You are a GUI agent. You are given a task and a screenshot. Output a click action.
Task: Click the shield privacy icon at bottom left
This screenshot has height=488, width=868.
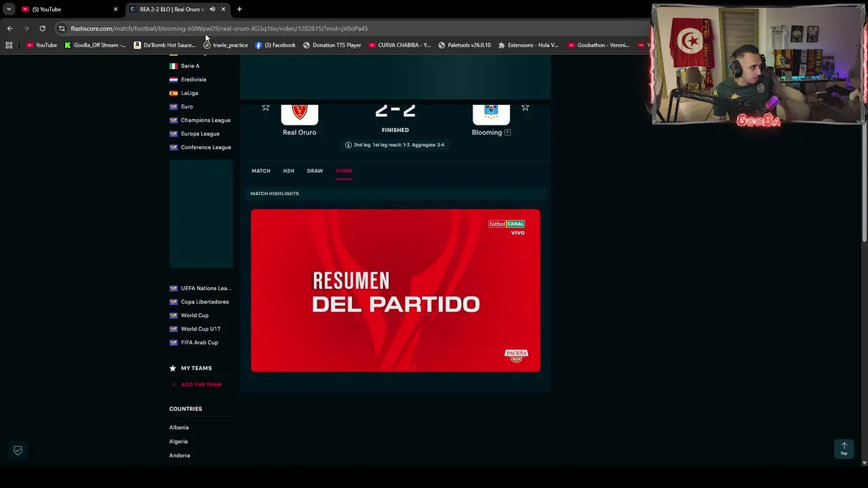(x=18, y=450)
